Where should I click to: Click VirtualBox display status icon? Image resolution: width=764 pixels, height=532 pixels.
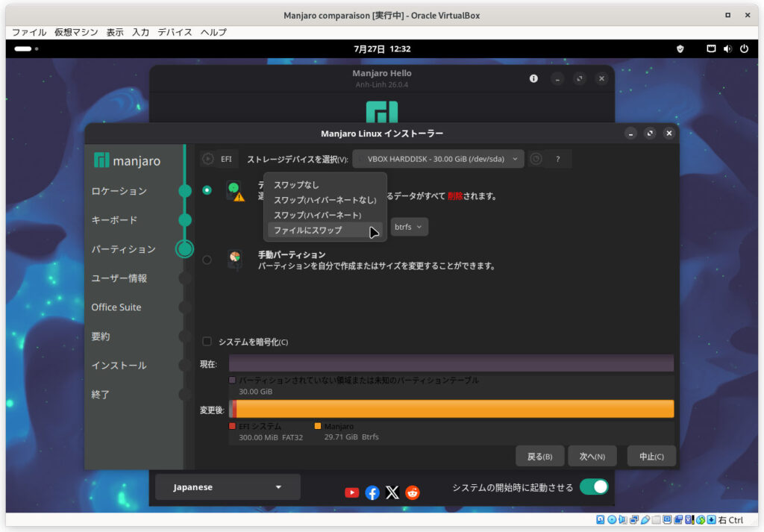[667, 520]
